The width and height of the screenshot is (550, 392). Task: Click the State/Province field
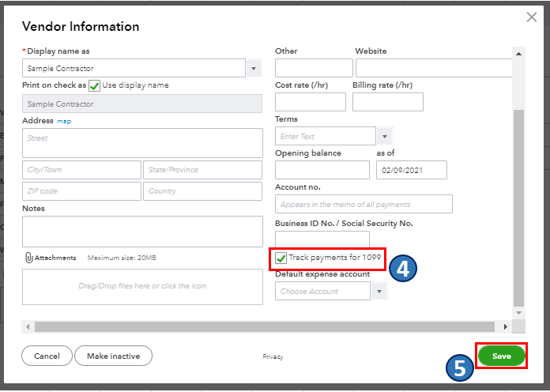click(x=202, y=170)
